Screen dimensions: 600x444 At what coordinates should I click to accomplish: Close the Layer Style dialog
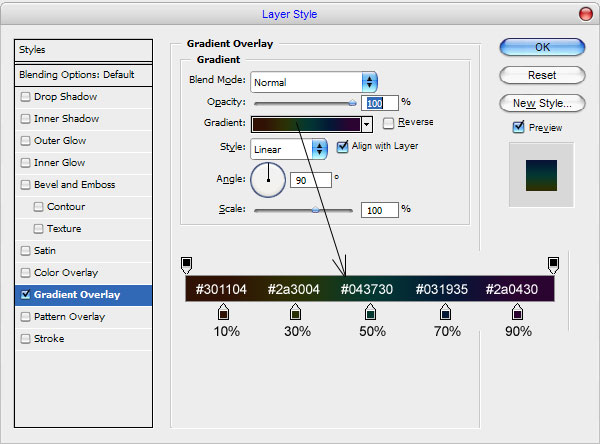pyautogui.click(x=585, y=14)
